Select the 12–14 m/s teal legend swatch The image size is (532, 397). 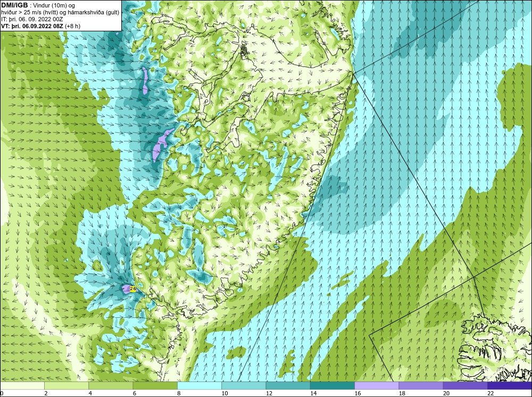coord(288,385)
